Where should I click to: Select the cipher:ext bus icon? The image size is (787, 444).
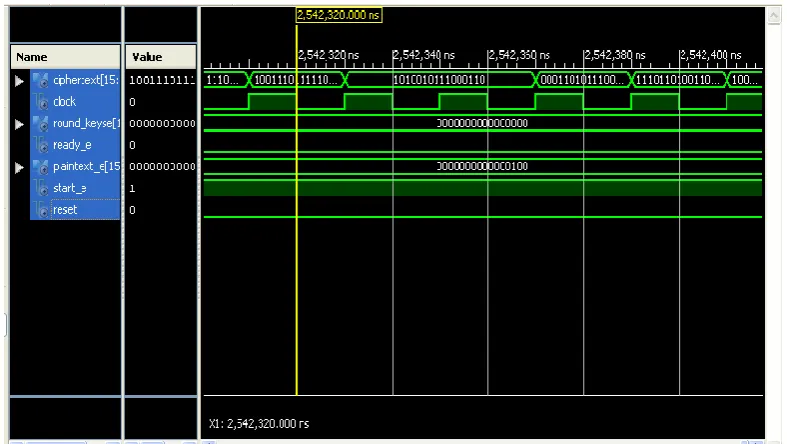pyautogui.click(x=41, y=80)
